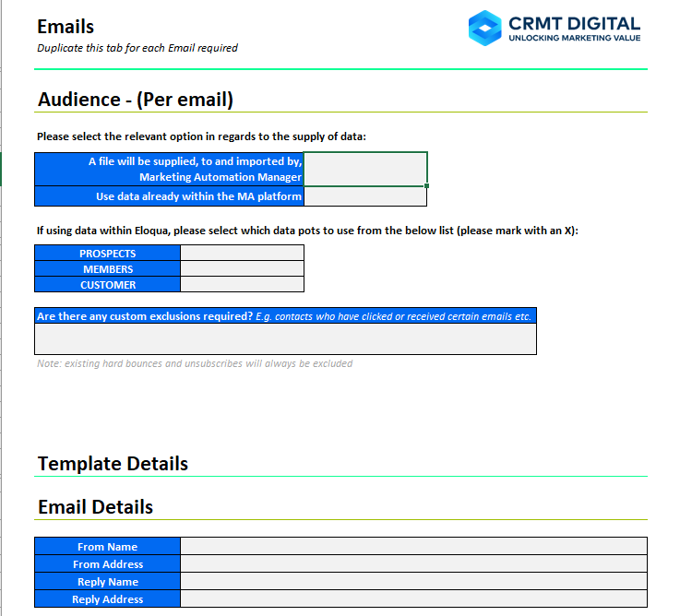This screenshot has height=616, width=680.
Task: Select the From Address input field
Action: pyautogui.click(x=413, y=563)
